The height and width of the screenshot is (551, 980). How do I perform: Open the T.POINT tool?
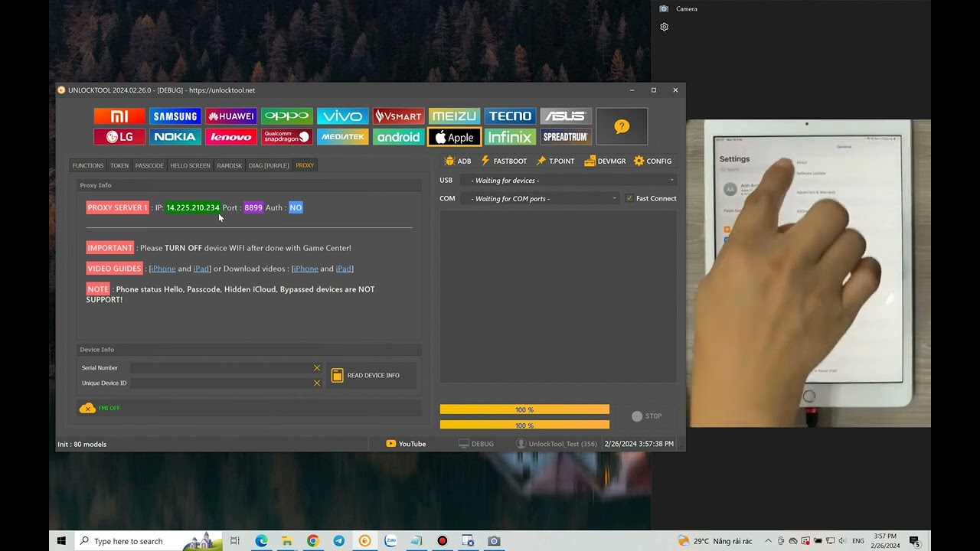(555, 161)
